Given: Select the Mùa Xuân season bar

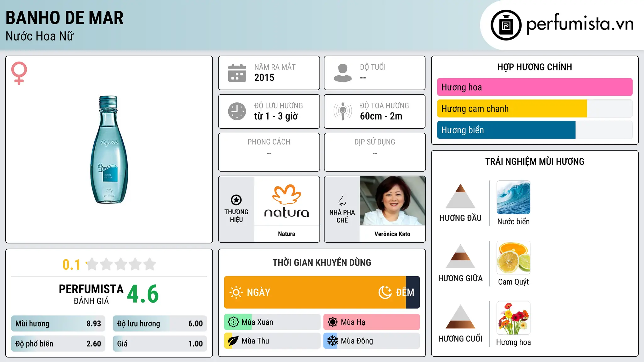Looking at the screenshot, I should (272, 322).
